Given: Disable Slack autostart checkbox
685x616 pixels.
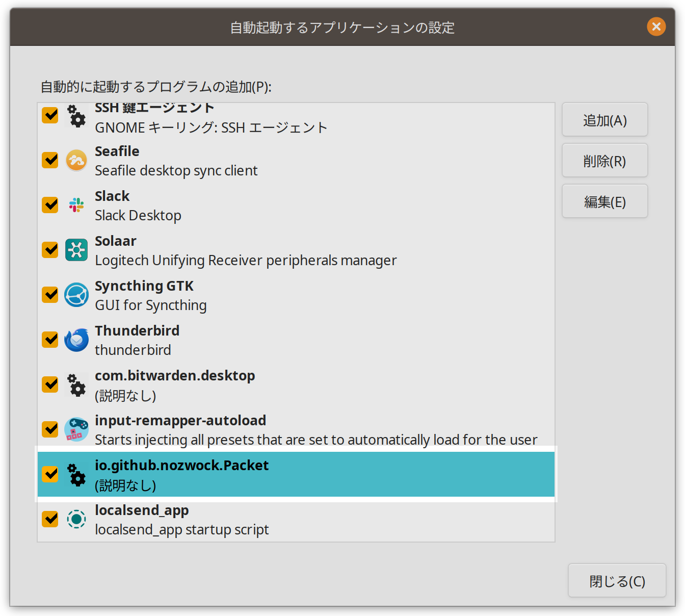Looking at the screenshot, I should coord(50,205).
